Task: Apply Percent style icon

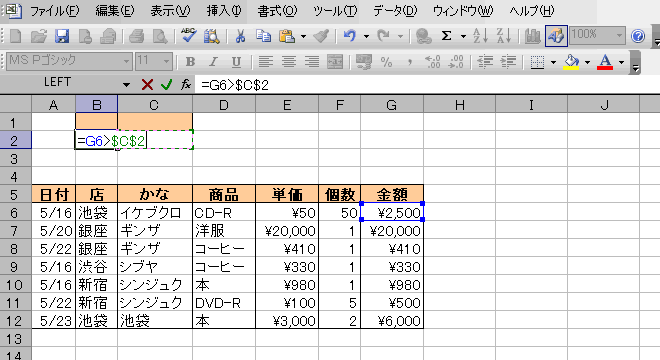Action: click(x=386, y=62)
